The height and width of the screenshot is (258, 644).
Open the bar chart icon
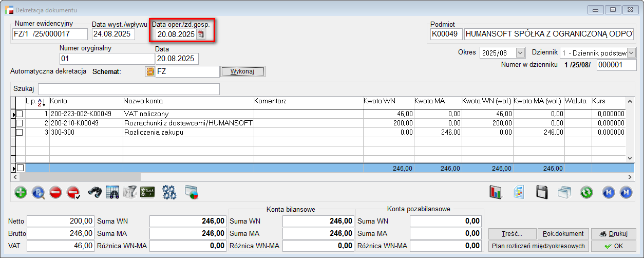[496, 192]
